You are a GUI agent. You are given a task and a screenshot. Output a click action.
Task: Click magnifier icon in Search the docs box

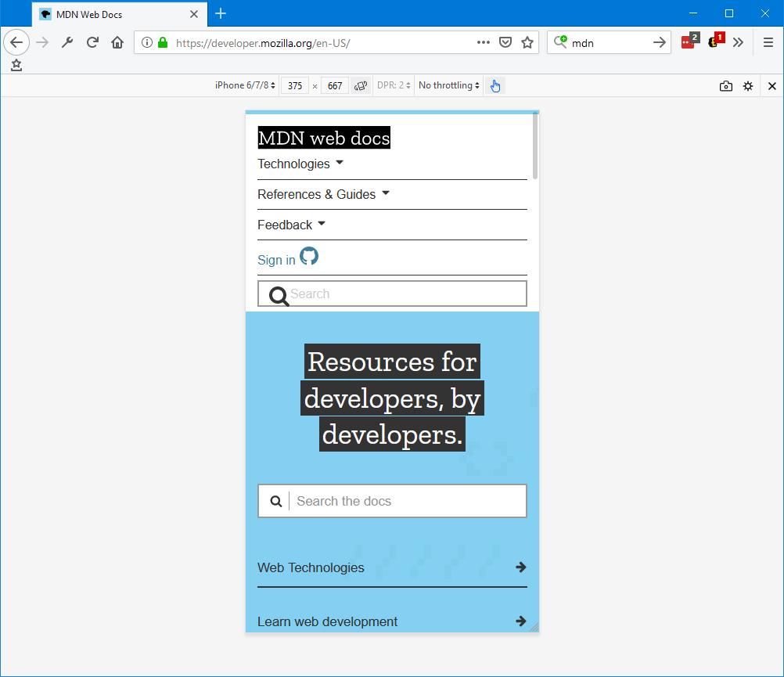(x=276, y=501)
